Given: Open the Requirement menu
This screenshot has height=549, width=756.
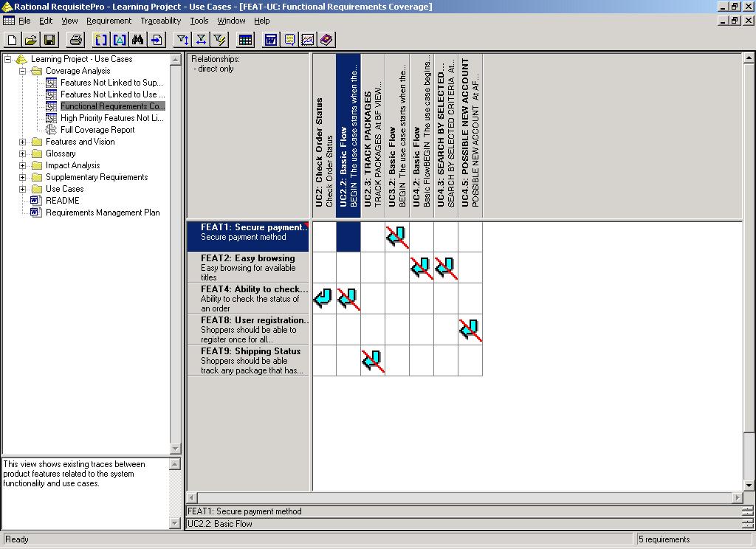Looking at the screenshot, I should 109,21.
